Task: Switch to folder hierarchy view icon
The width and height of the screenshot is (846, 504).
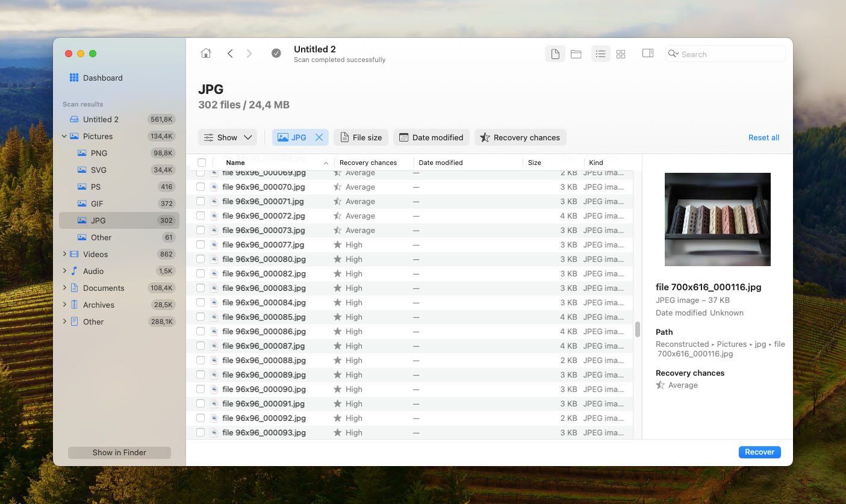Action: (x=576, y=53)
